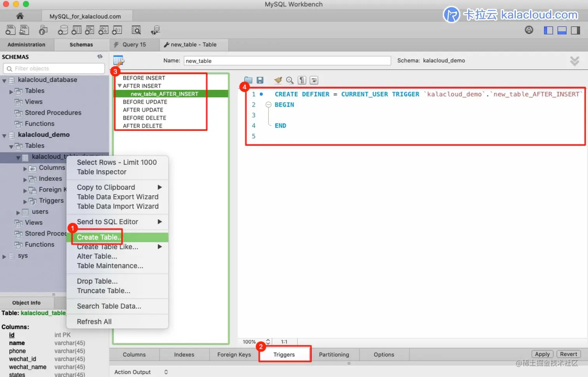Switch to Columns editor tab
This screenshot has width=588, height=377.
point(134,354)
